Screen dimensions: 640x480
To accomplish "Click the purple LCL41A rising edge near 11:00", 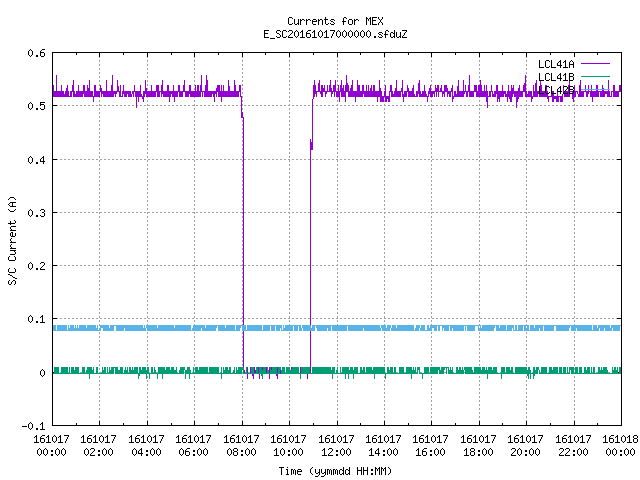I will click(x=311, y=257).
